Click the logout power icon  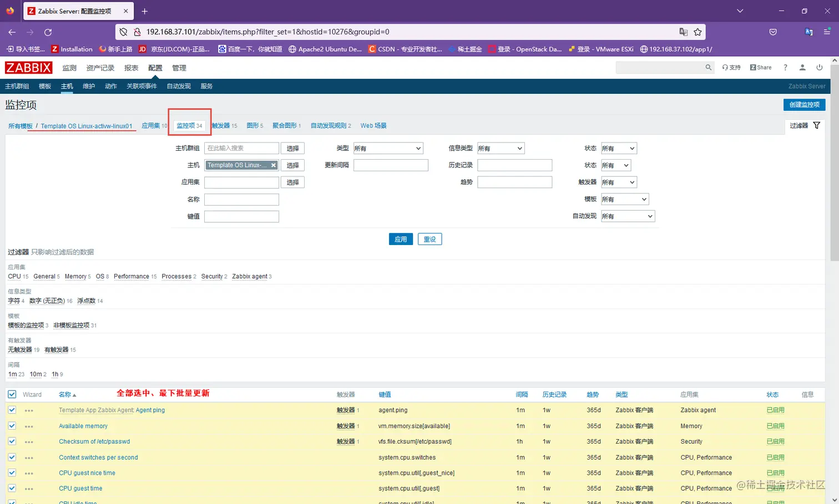point(820,68)
